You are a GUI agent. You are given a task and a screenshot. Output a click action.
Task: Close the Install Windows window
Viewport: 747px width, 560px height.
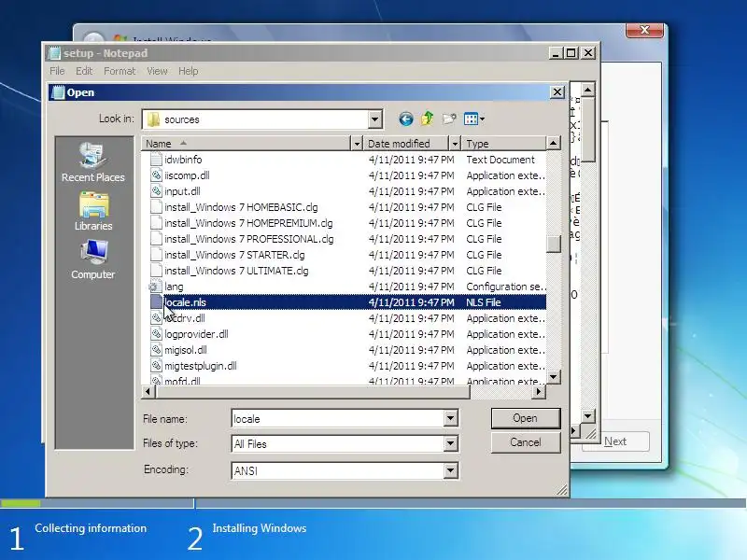tap(644, 30)
